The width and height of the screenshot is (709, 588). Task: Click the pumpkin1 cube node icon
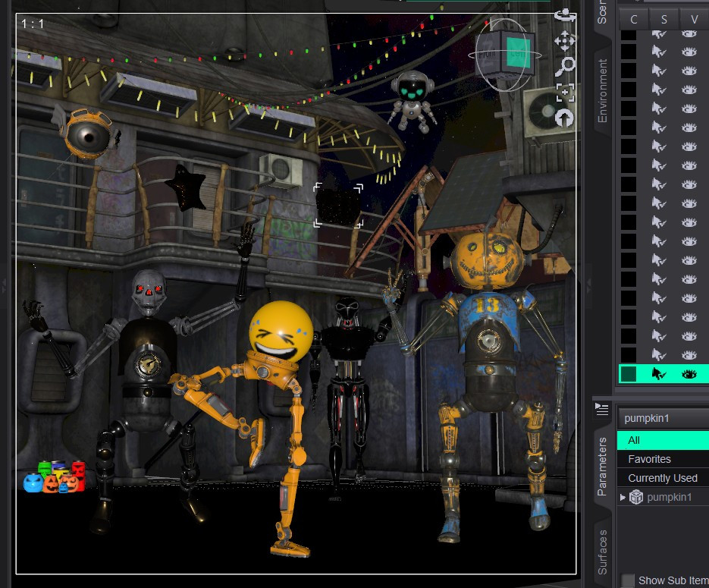tap(636, 497)
